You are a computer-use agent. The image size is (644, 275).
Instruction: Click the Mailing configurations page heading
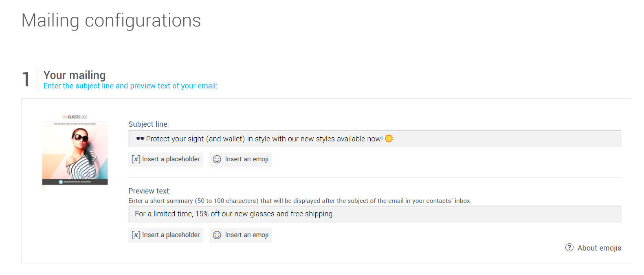point(111,20)
